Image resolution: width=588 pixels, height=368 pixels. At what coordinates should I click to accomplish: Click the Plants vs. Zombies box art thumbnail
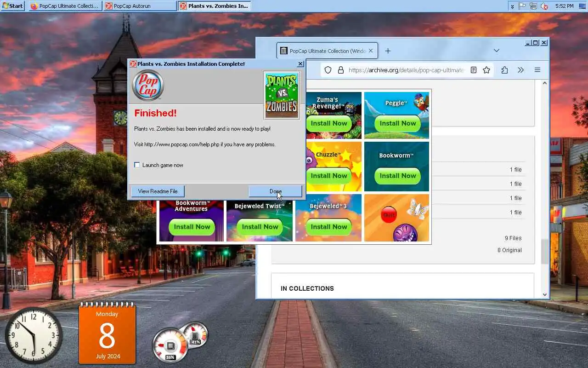point(282,95)
